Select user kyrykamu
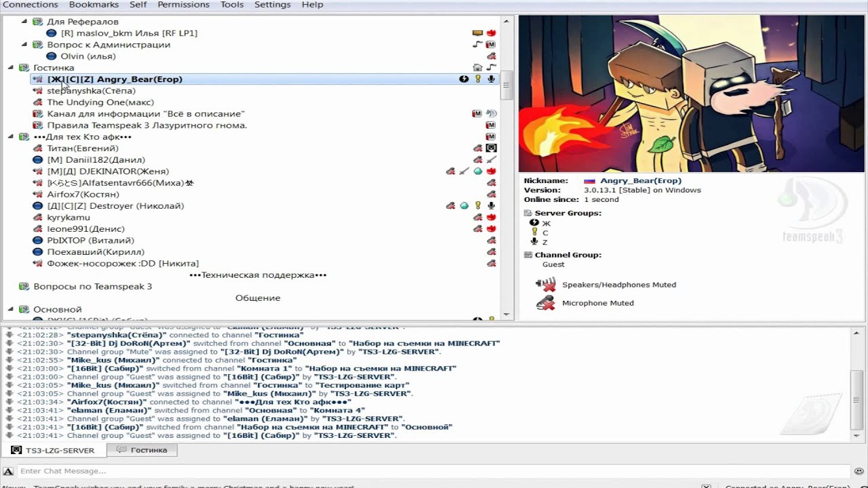The height and width of the screenshot is (488, 868). click(68, 218)
